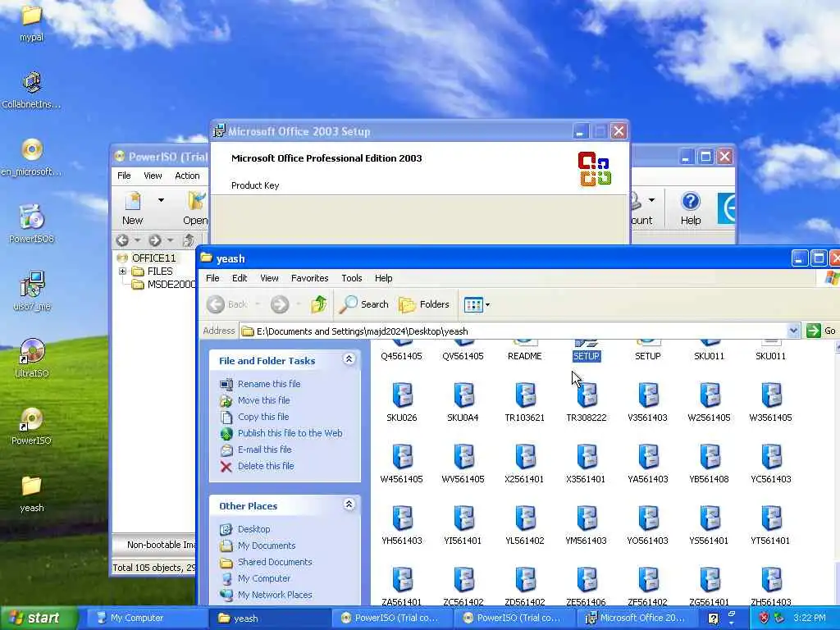Click the Back button in yeash window
Viewport: 840px width, 630px height.
coord(228,304)
